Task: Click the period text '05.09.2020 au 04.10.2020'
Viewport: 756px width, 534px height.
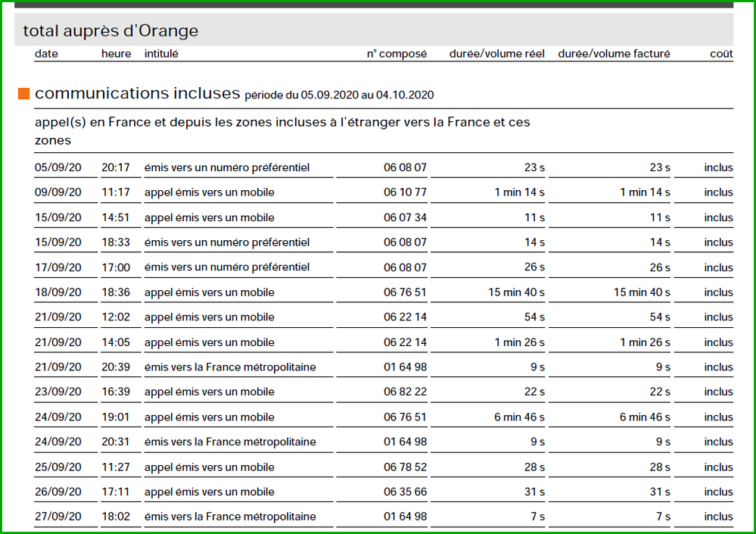Action: (367, 95)
